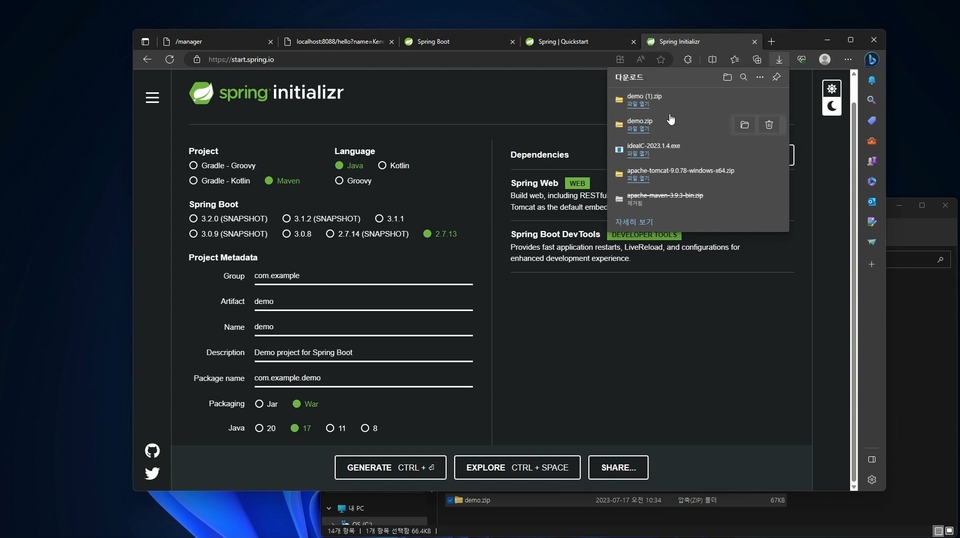This screenshot has height=538, width=960.
Task: Open the tab actions menu icon
Action: tap(145, 42)
